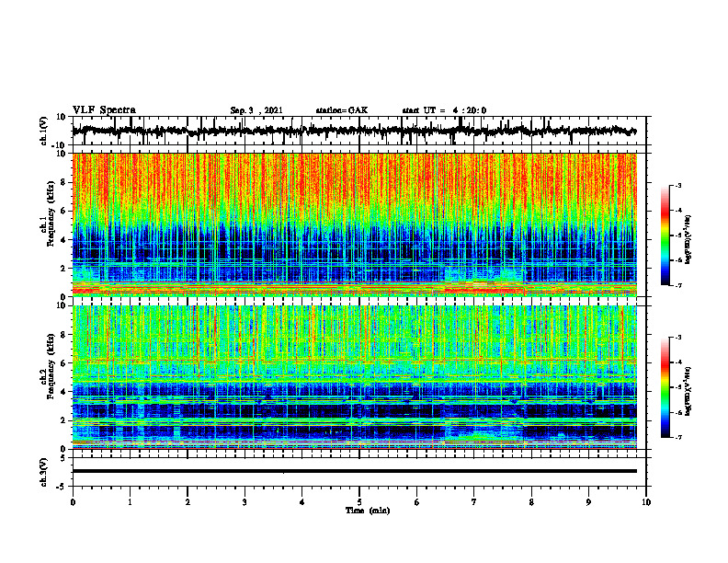Click inside the ch.2 spectrogram panel

tap(355, 377)
